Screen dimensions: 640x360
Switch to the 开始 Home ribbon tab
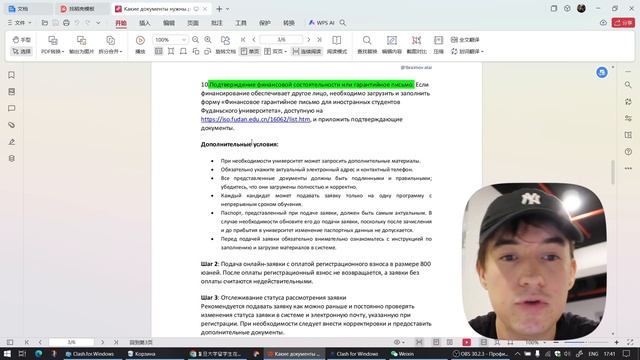(121, 23)
